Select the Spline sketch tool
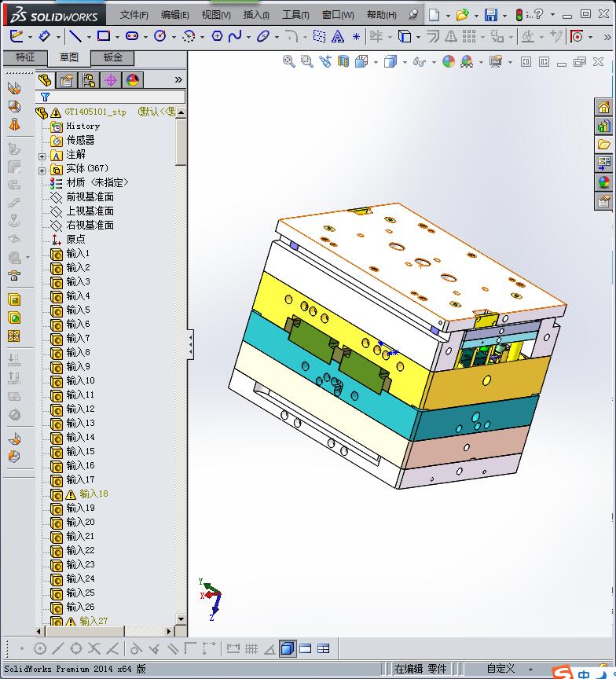This screenshot has width=616, height=679. click(x=235, y=36)
